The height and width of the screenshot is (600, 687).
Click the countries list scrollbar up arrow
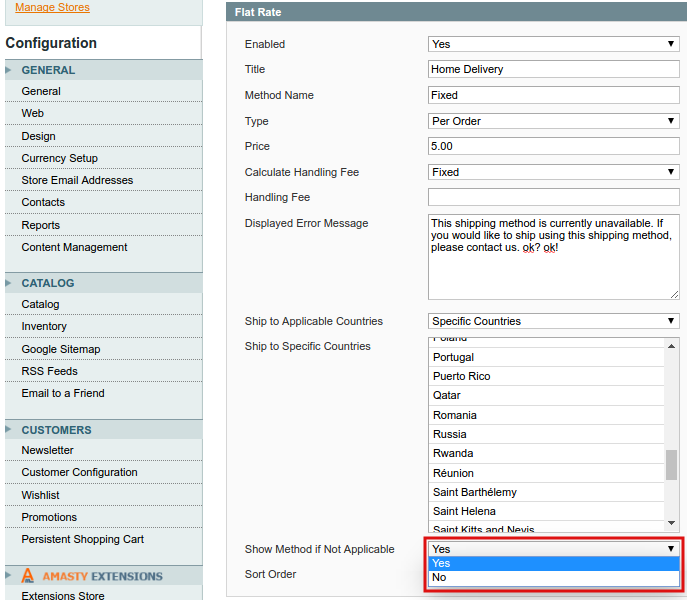672,345
